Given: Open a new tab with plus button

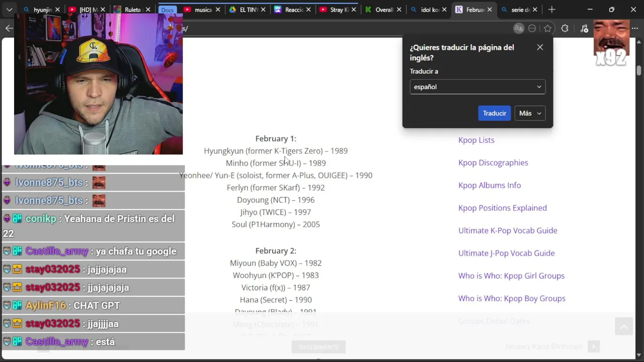Looking at the screenshot, I should pos(551,10).
